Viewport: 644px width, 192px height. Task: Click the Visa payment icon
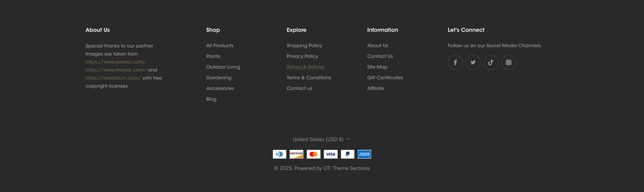(331, 154)
